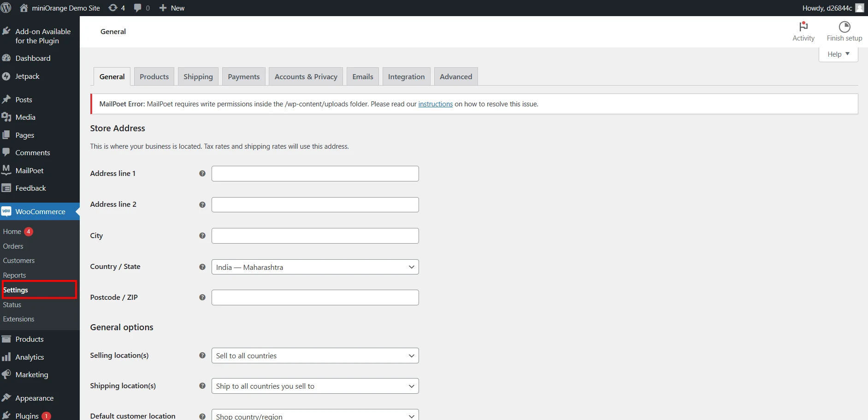Open MailPoet from the sidebar

point(29,170)
